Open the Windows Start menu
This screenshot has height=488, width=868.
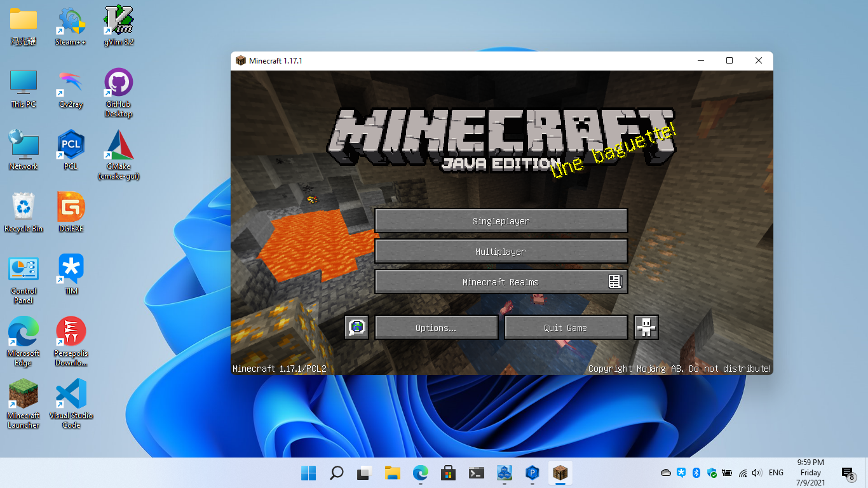[308, 473]
